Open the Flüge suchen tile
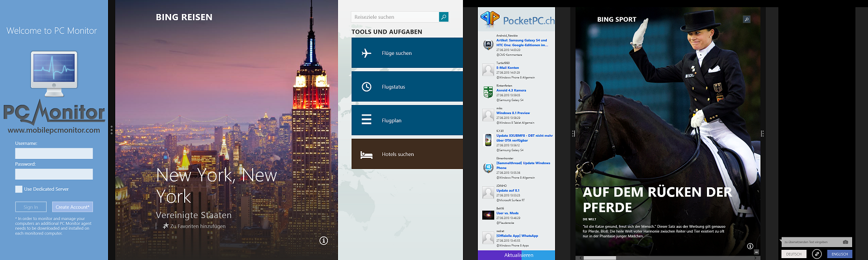868x260 pixels. tap(407, 53)
